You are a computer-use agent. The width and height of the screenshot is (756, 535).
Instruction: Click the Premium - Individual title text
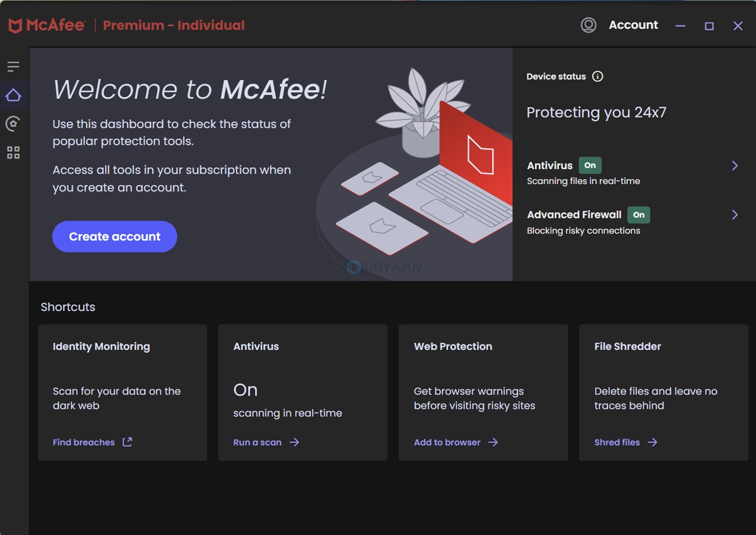click(174, 26)
